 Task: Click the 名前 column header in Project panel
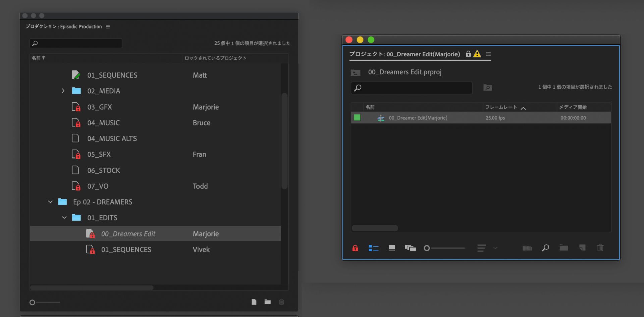[x=370, y=107]
